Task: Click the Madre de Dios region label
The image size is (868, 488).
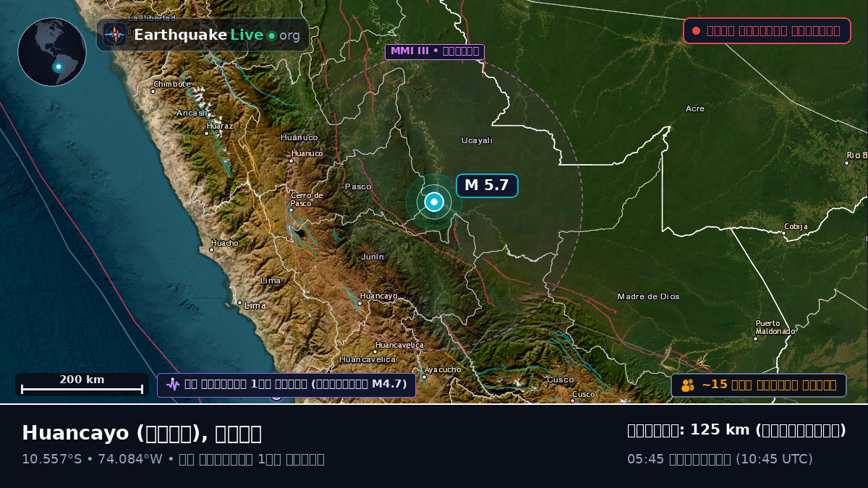Action: (648, 296)
